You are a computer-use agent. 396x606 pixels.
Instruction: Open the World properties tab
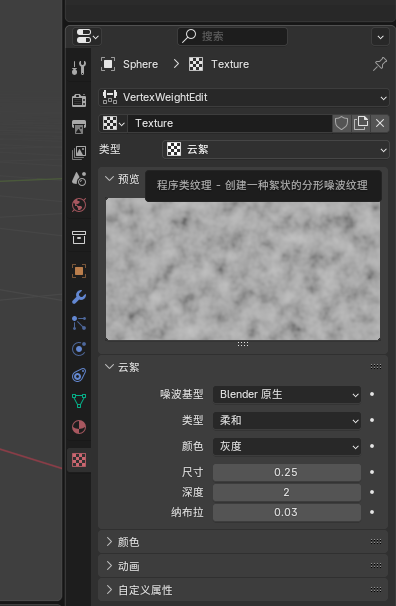(x=79, y=205)
